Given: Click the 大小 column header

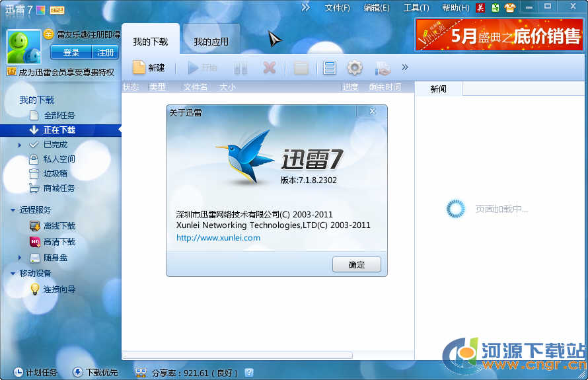Looking at the screenshot, I should [228, 87].
